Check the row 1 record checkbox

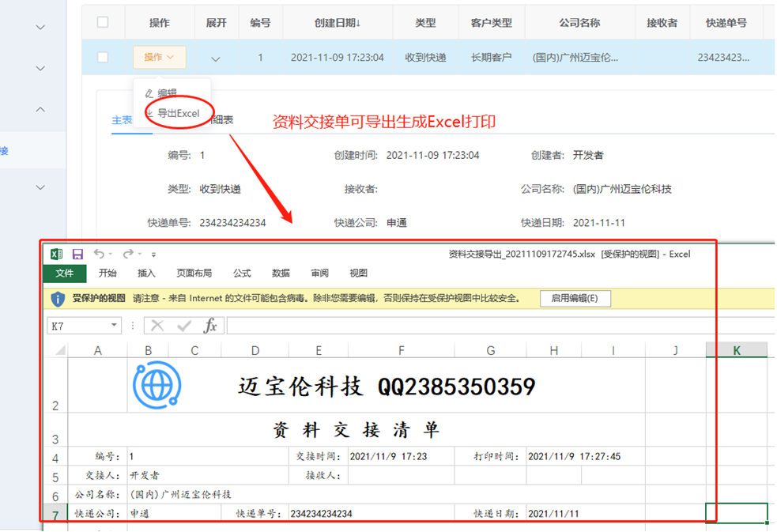pyautogui.click(x=103, y=57)
